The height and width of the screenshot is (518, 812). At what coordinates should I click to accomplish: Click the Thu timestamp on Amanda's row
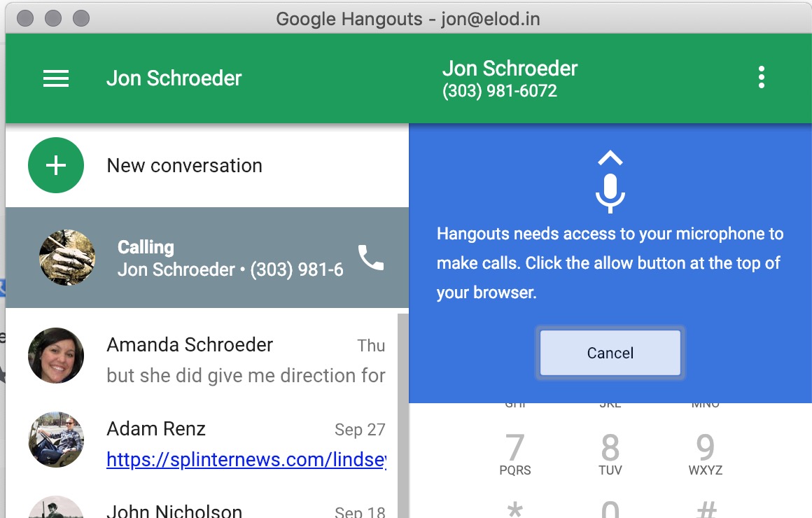click(x=371, y=346)
